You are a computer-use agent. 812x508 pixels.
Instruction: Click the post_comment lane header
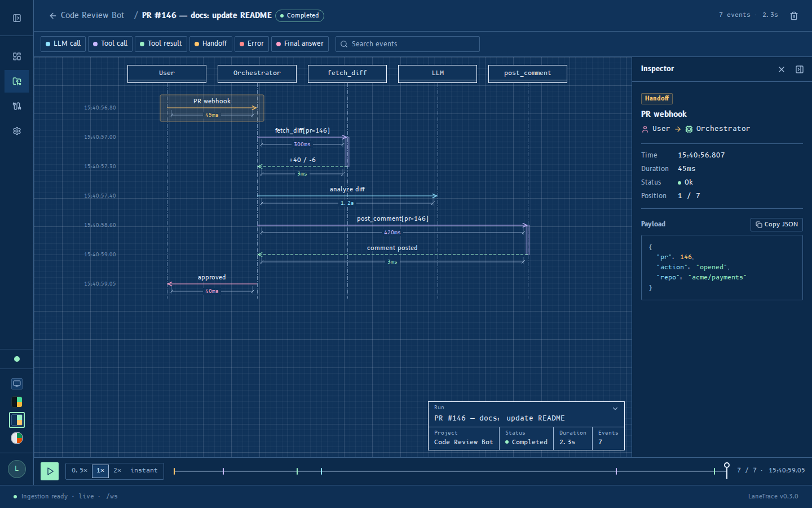point(528,73)
